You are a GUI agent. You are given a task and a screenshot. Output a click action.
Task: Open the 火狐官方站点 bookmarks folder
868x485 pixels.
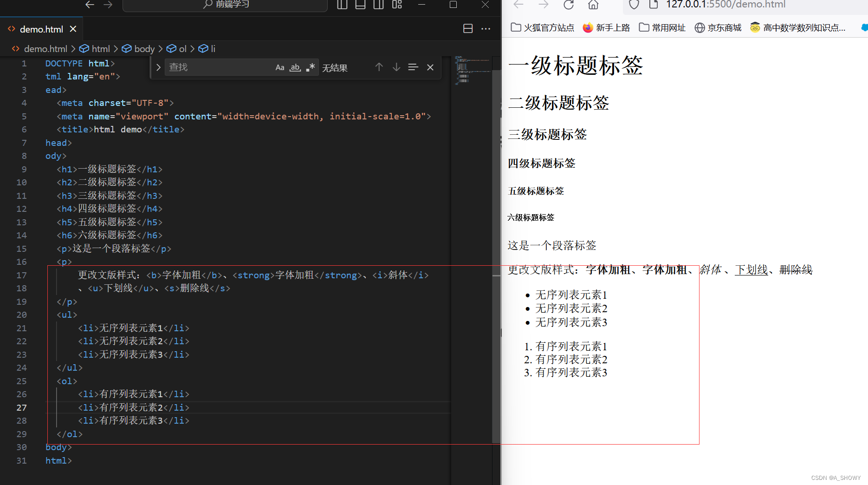coord(542,27)
